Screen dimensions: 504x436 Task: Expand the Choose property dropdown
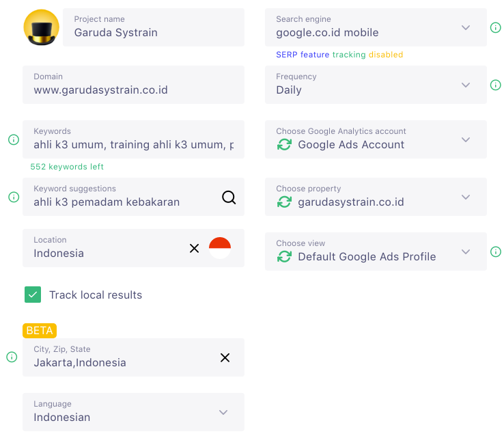point(376,197)
